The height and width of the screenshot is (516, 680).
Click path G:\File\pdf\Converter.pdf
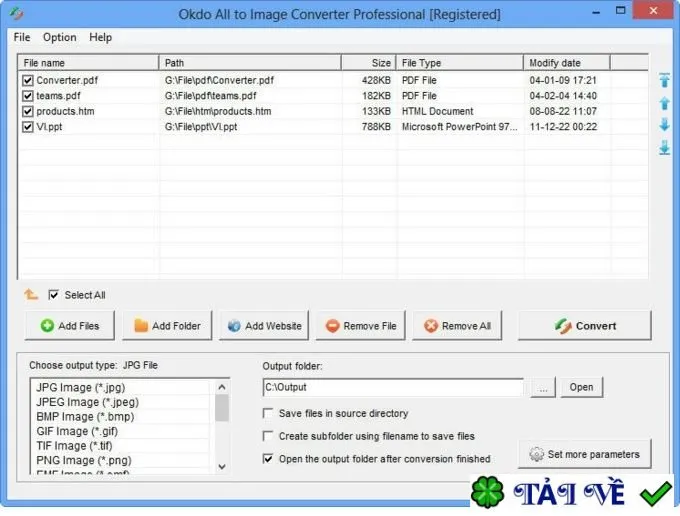coord(219,81)
